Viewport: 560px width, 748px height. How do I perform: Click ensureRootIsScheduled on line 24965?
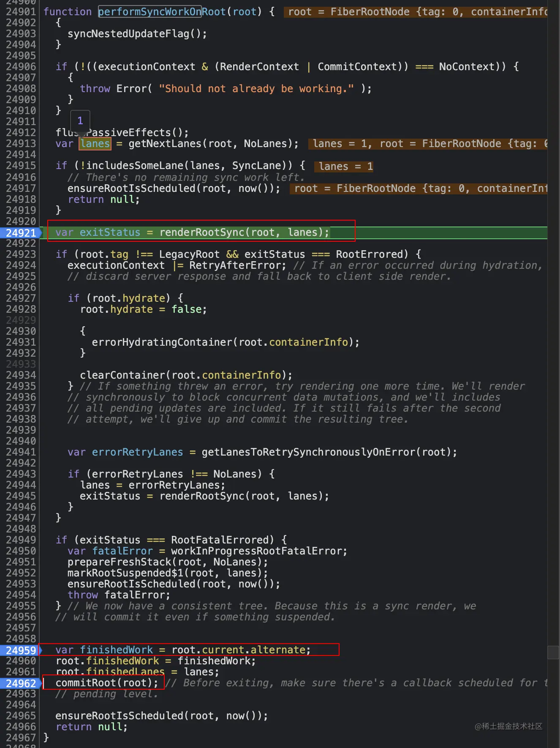(x=120, y=716)
